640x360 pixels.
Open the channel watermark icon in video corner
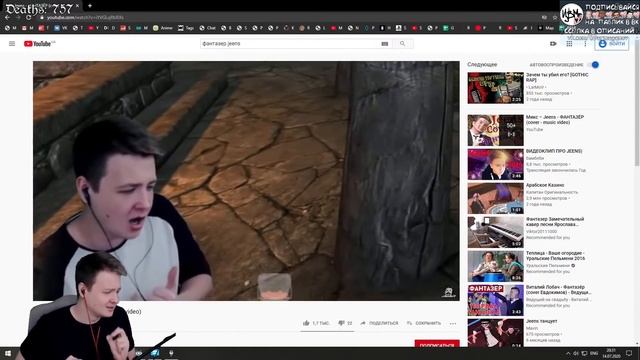click(448, 292)
